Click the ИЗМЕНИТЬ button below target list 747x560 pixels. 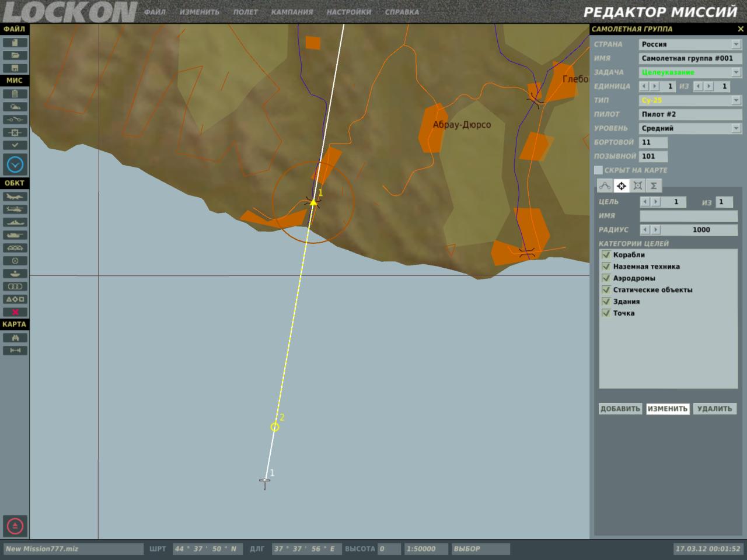(x=667, y=409)
